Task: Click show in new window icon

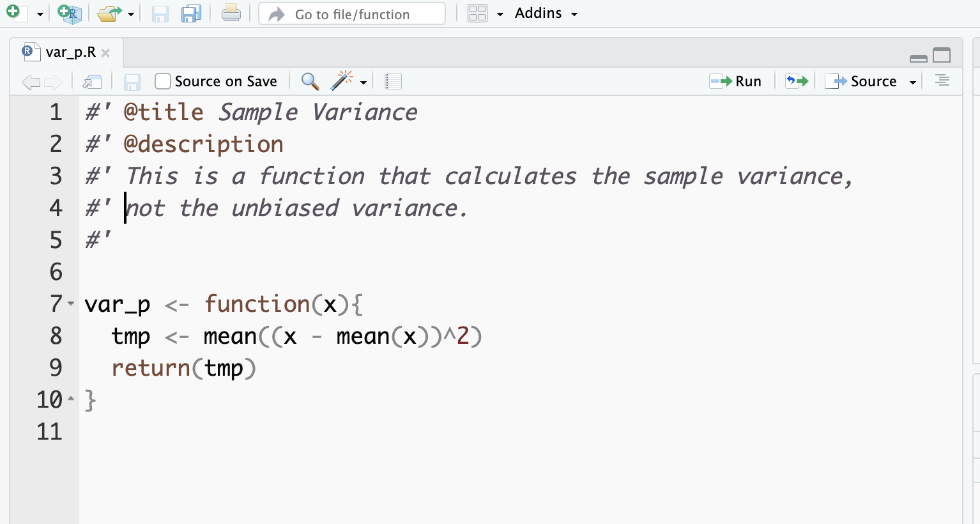Action: 93,81
